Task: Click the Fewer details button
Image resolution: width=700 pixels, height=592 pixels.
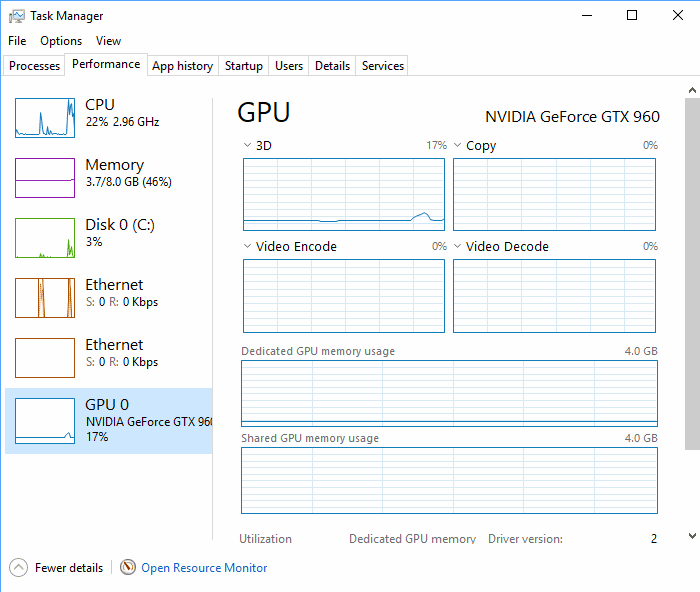Action: pyautogui.click(x=68, y=568)
